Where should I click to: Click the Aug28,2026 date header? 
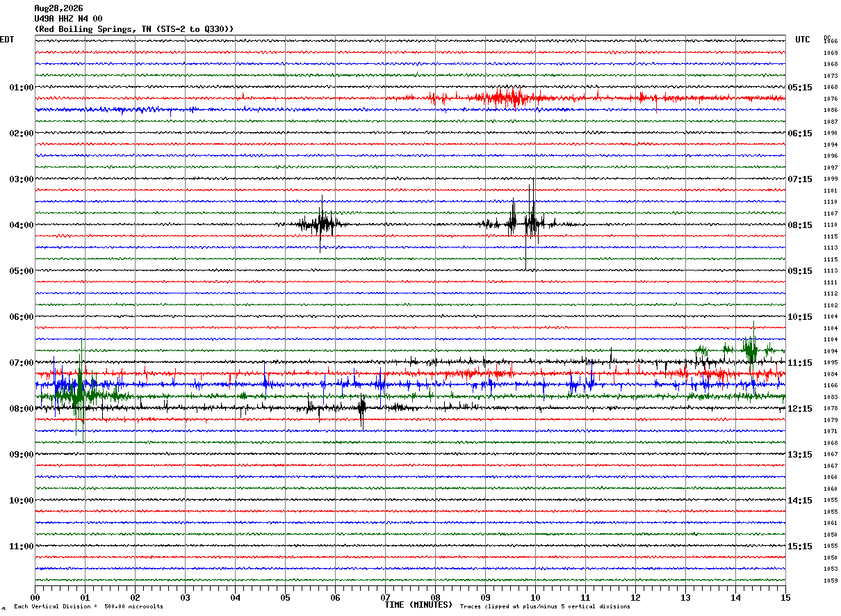tap(58, 8)
